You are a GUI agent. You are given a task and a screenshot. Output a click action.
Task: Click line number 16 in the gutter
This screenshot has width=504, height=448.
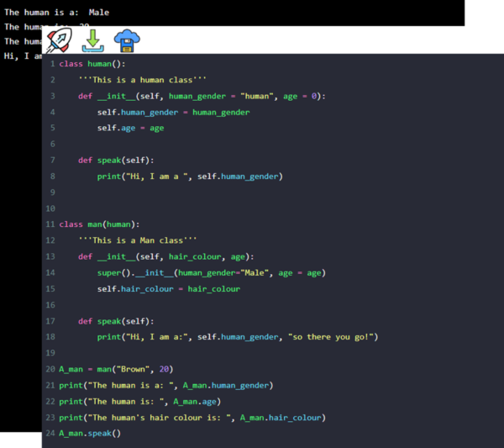[x=50, y=304]
